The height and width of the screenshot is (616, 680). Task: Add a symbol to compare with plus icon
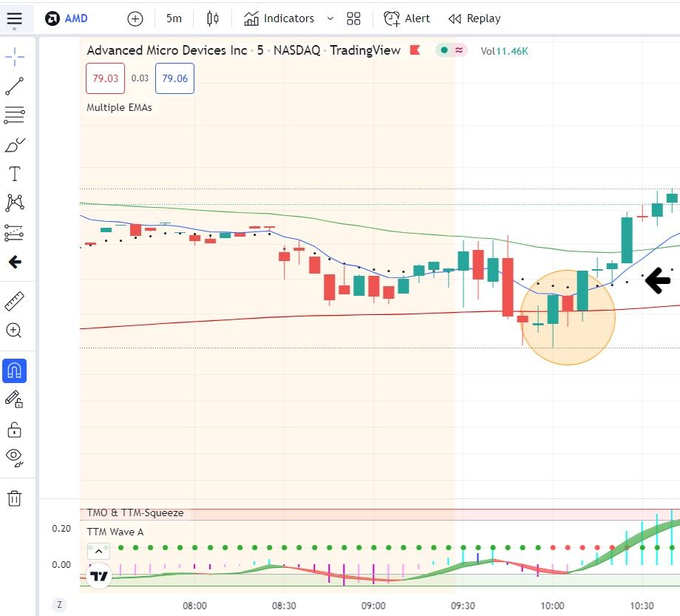click(x=135, y=18)
